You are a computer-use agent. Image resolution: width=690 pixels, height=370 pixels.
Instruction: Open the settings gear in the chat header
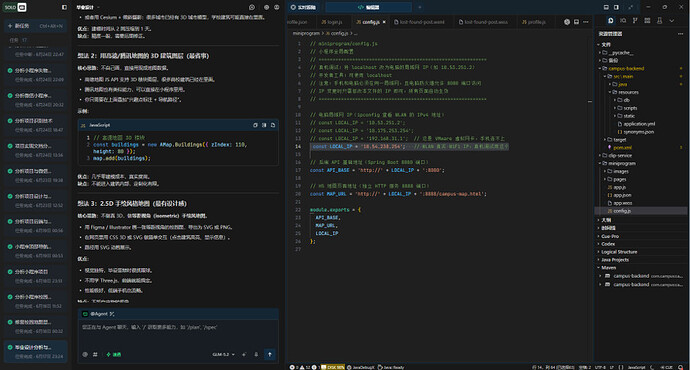(x=266, y=7)
